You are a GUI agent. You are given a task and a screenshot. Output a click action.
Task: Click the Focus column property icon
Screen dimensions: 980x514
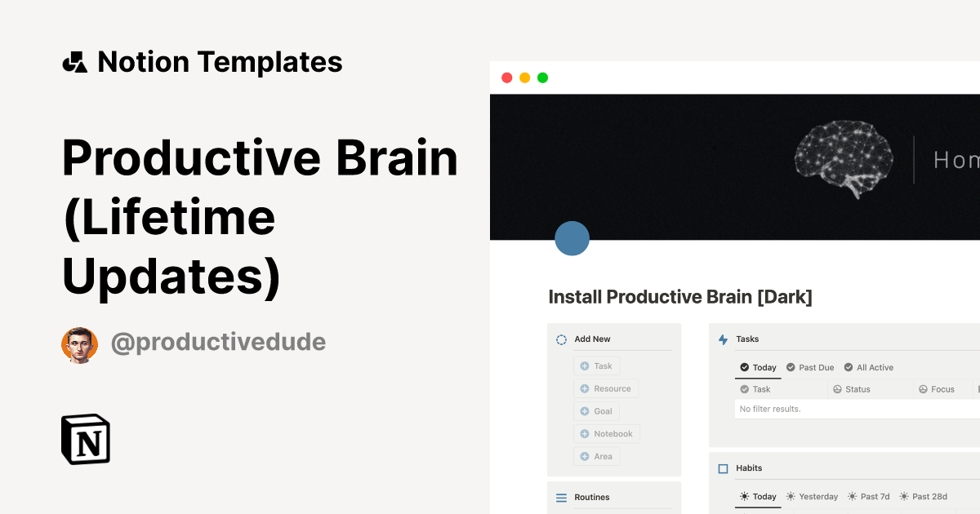tap(922, 389)
